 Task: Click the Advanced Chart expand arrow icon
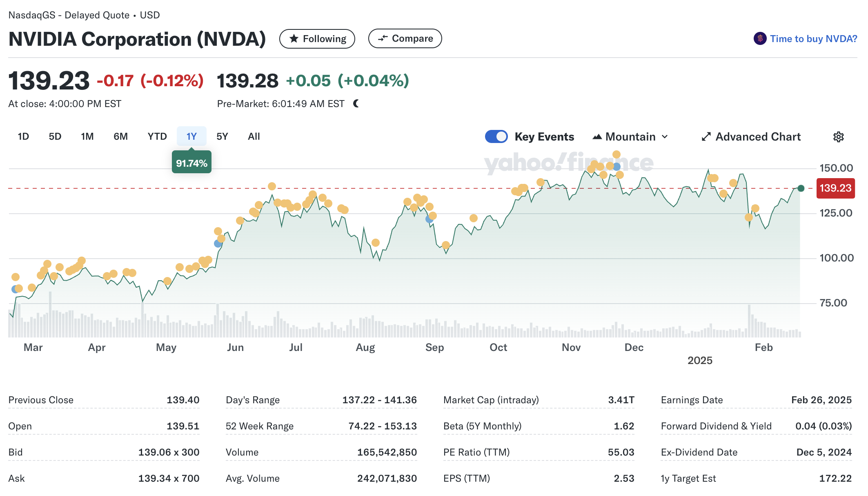coord(706,137)
